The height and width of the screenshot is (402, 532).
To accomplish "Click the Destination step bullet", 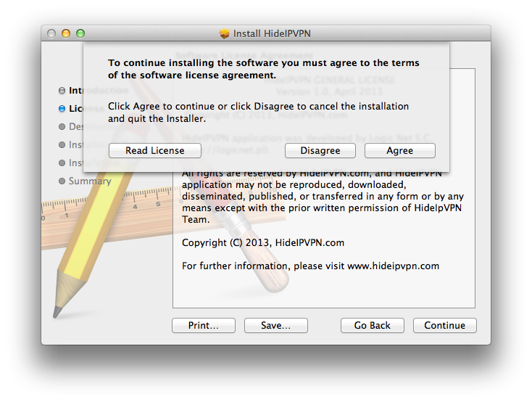I will (62, 126).
